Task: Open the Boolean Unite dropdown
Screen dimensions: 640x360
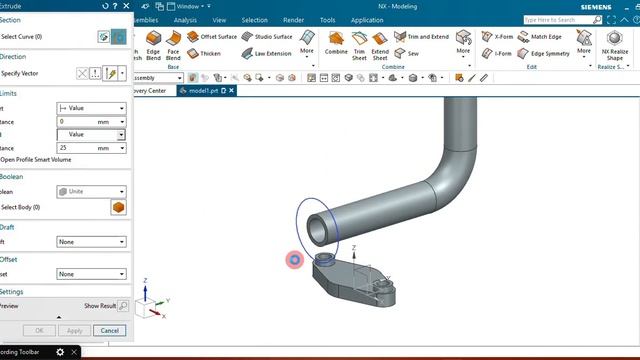Action: [x=91, y=191]
